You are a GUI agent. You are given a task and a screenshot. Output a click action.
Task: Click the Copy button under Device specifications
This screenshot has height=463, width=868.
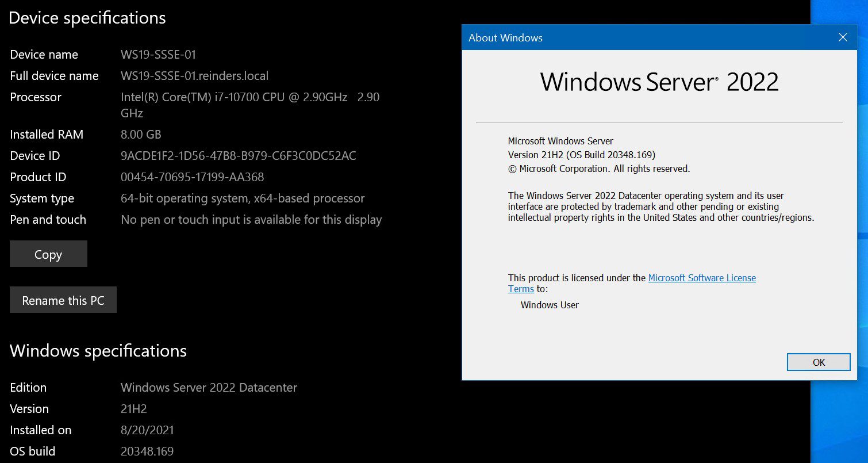pos(48,254)
